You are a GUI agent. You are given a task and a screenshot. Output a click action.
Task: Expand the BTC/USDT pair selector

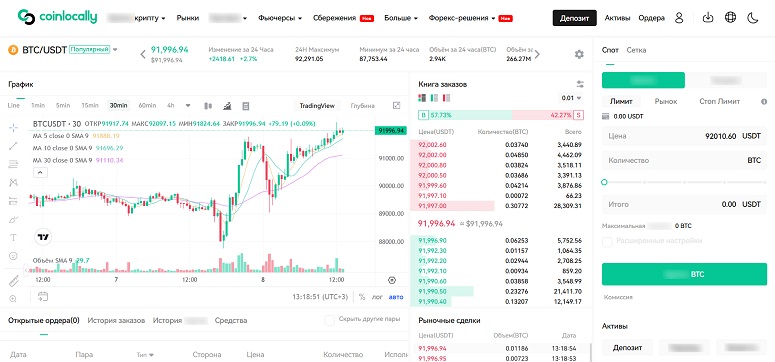coord(115,50)
